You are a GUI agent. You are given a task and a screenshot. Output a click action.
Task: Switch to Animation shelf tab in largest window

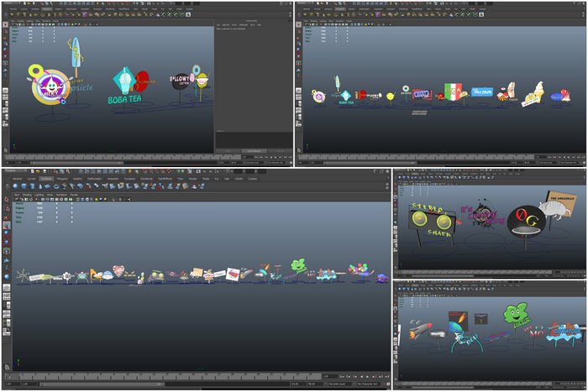tap(113, 179)
